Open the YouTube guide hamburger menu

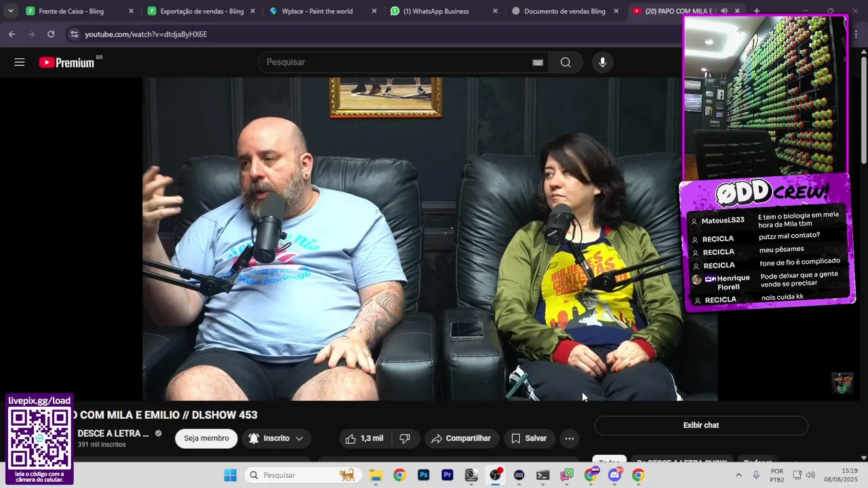coord(20,62)
